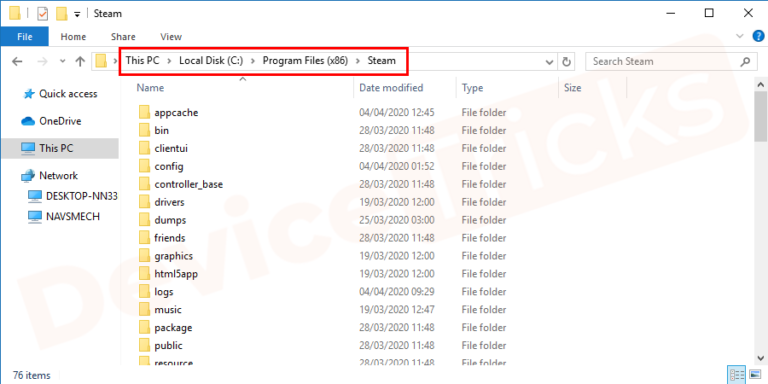The image size is (768, 384).
Task: Click Program Files (x86) in the breadcrumb
Action: click(x=305, y=61)
